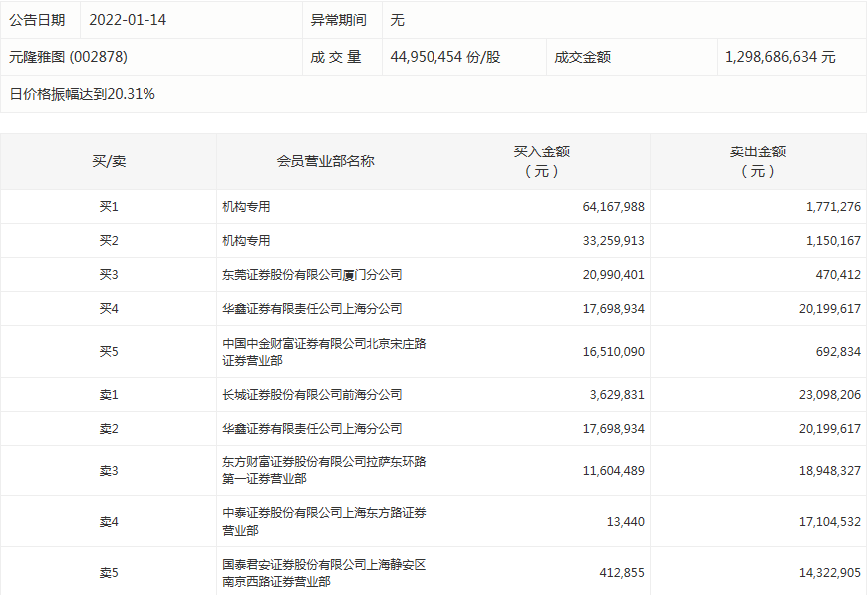Viewport: 868px width, 595px height.
Task: Select buy amount 20,990,401
Action: (613, 274)
